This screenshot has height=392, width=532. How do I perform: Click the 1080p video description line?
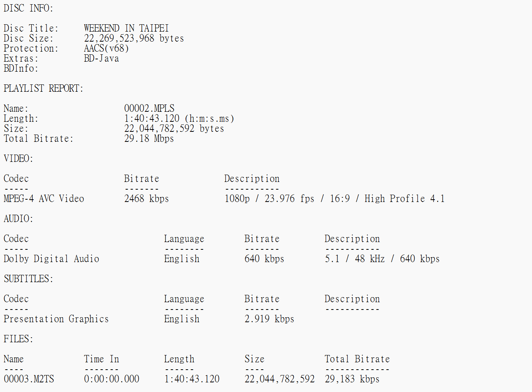[334, 199]
